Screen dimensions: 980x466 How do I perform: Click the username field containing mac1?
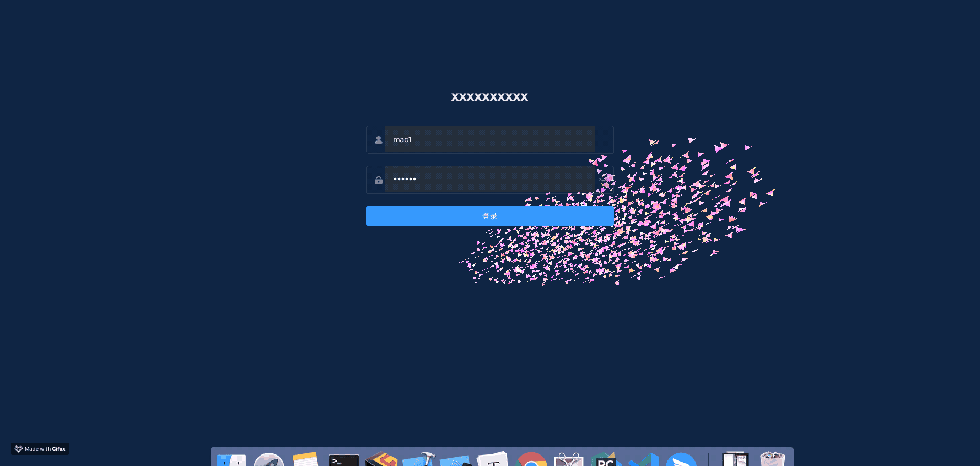click(x=489, y=139)
